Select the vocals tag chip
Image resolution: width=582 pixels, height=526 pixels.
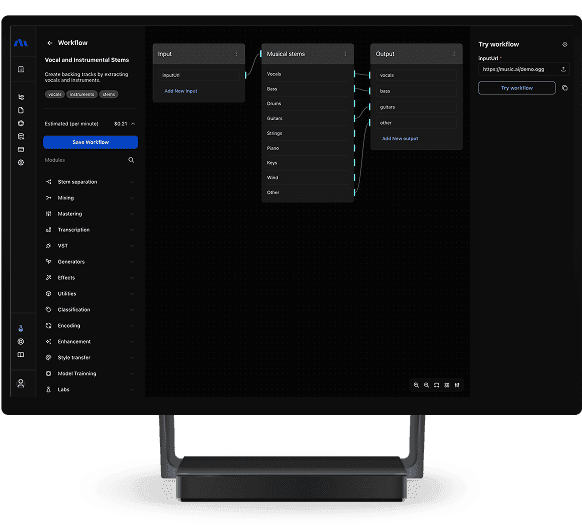tap(55, 94)
